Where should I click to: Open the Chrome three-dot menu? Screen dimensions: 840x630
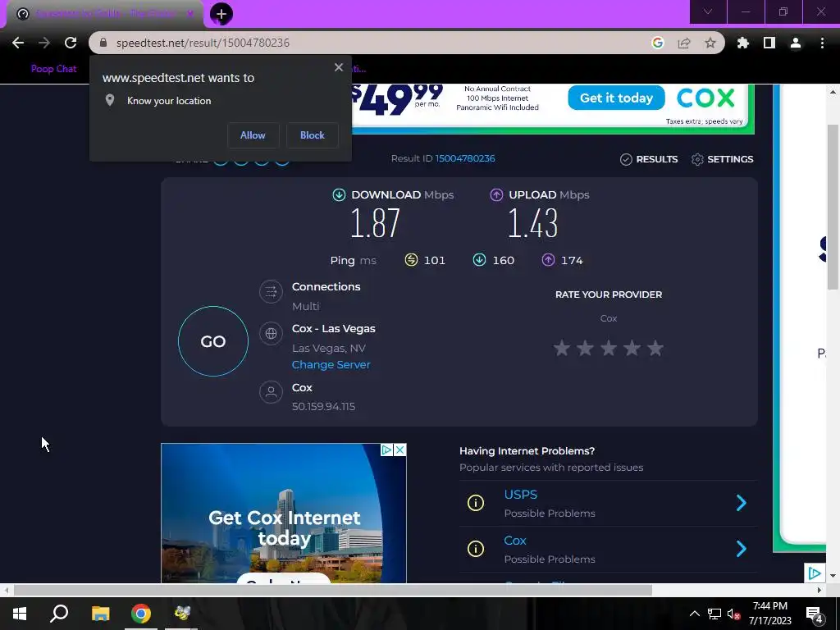[x=822, y=43]
